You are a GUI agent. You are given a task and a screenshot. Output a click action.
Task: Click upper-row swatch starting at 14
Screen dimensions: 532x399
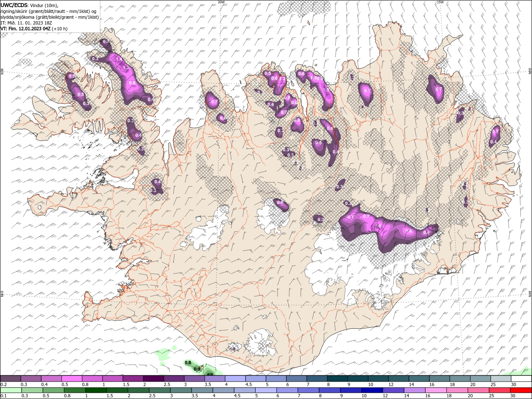(x=419, y=379)
